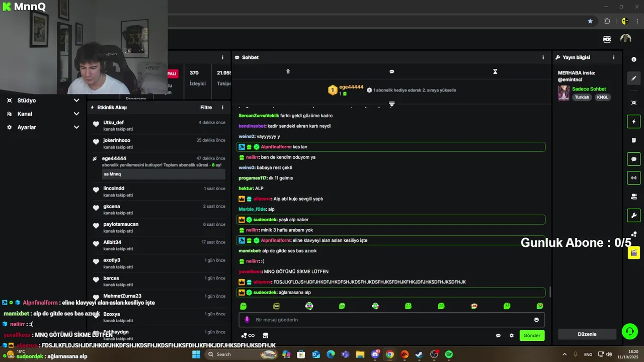The height and width of the screenshot is (362, 644).
Task: Click Alpnfinalform username on 'kes lan'
Action: click(276, 147)
